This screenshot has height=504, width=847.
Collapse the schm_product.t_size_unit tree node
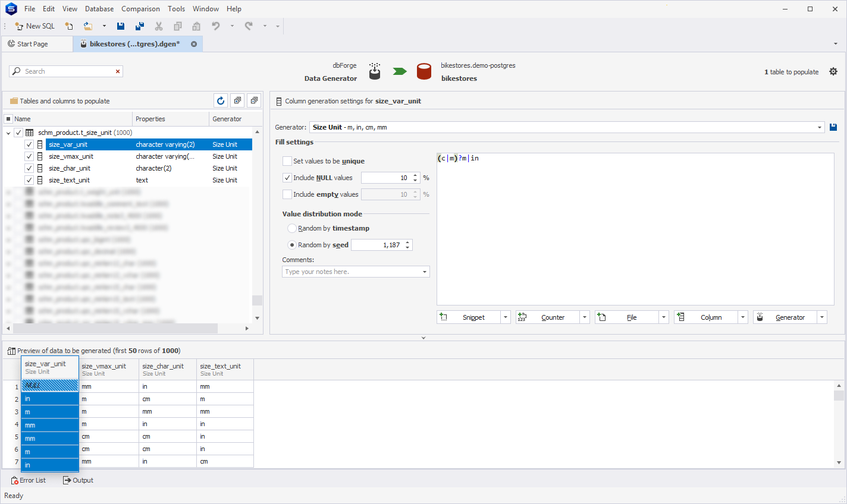[8, 133]
